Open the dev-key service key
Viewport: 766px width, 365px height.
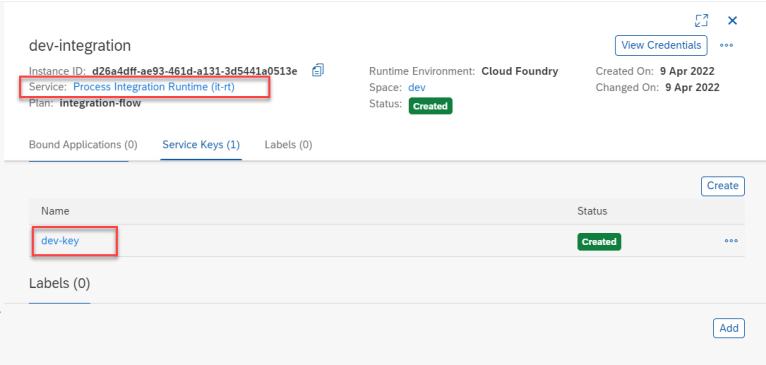point(60,241)
